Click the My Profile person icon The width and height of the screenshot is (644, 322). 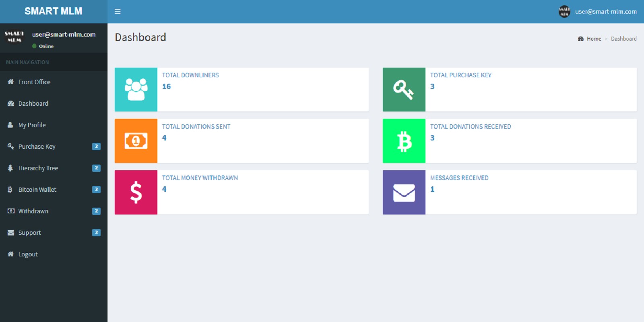click(10, 125)
